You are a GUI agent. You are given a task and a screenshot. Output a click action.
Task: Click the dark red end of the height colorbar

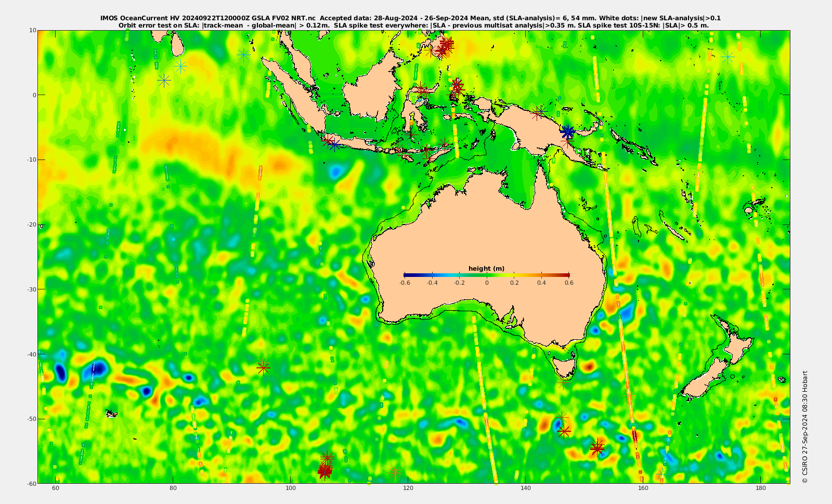point(567,275)
